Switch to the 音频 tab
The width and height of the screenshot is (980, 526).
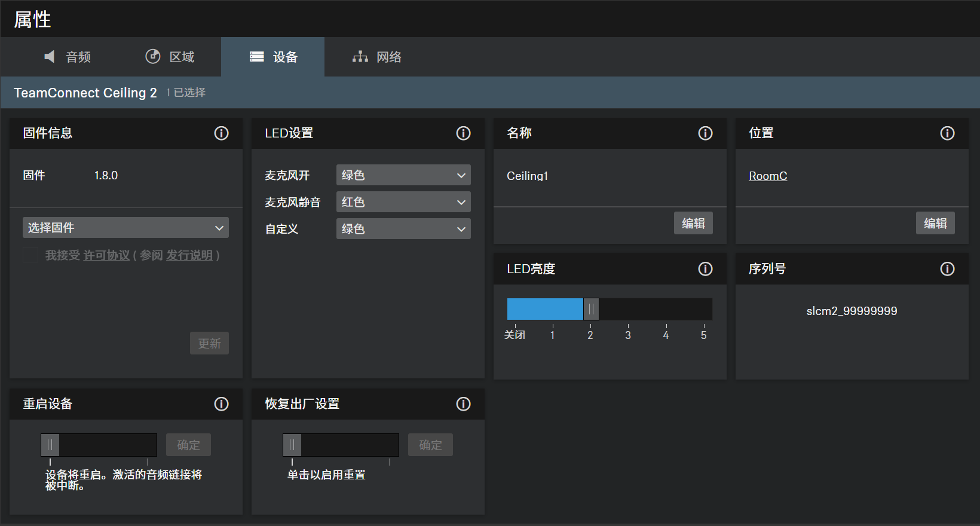pos(68,57)
